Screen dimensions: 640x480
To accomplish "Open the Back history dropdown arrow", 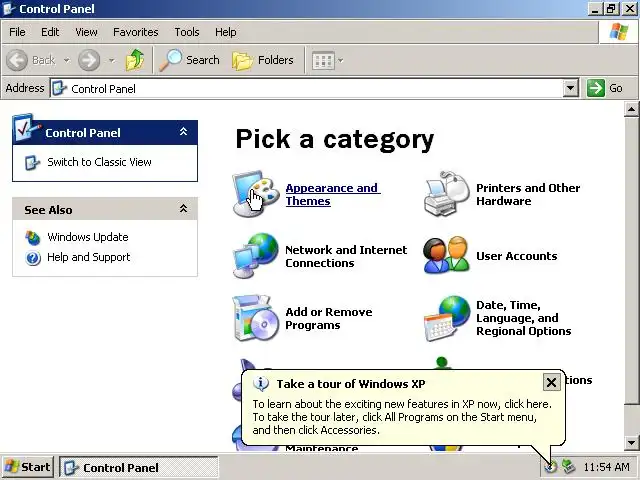I will pos(67,61).
